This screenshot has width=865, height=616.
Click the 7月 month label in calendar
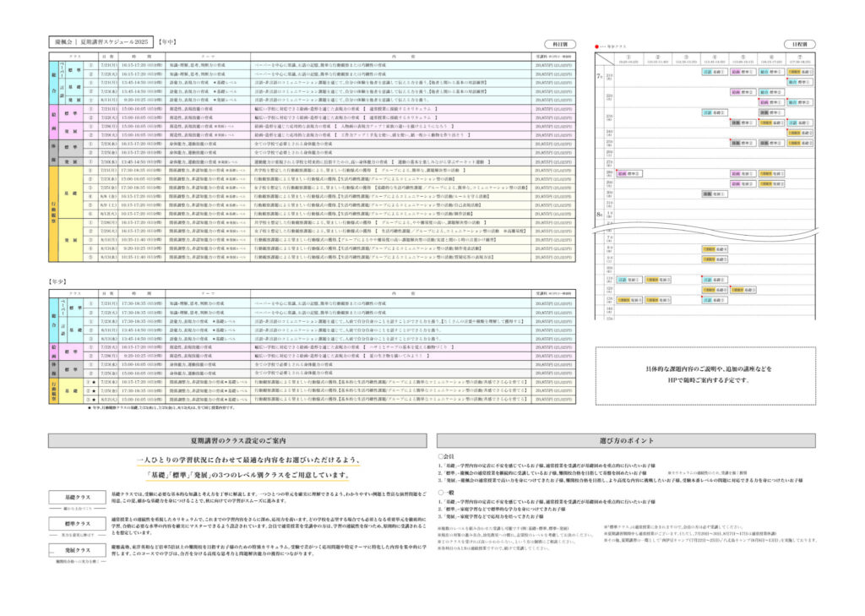(x=600, y=75)
